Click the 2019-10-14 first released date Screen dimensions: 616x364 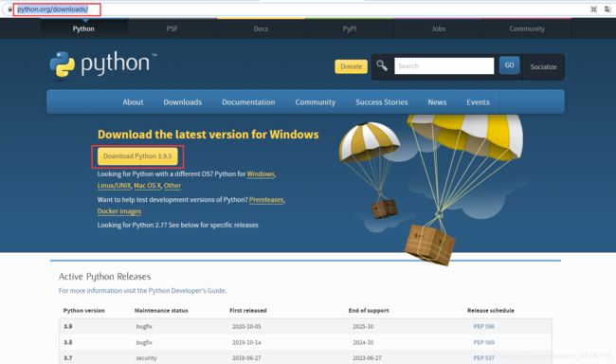[246, 343]
